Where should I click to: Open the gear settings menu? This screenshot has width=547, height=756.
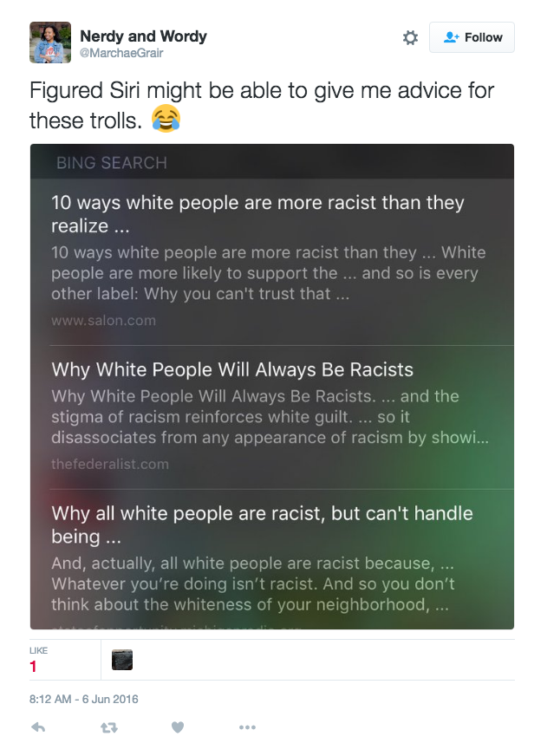point(410,37)
